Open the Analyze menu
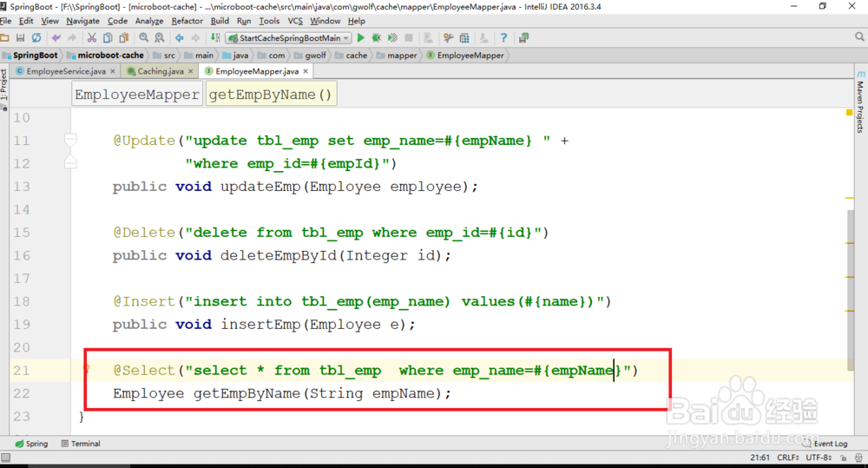Screen dimensions: 868x468 pyautogui.click(x=149, y=21)
